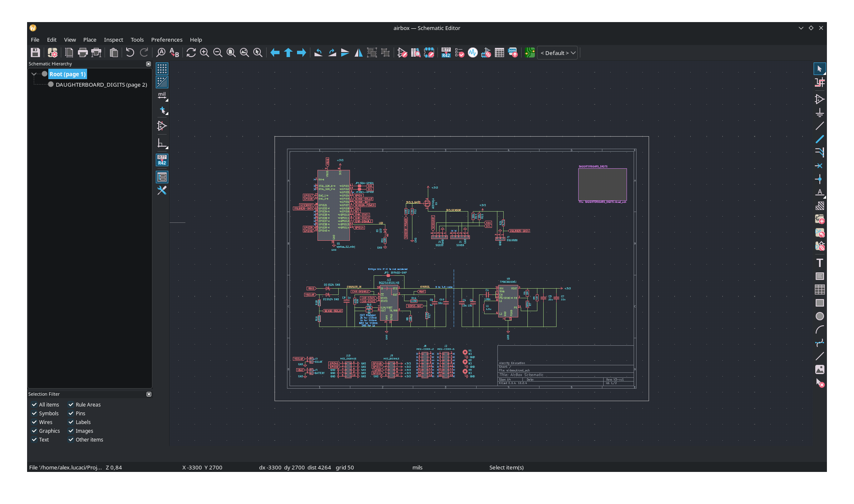Click the Zoom Out icon
The image size is (854, 504).
(x=217, y=52)
